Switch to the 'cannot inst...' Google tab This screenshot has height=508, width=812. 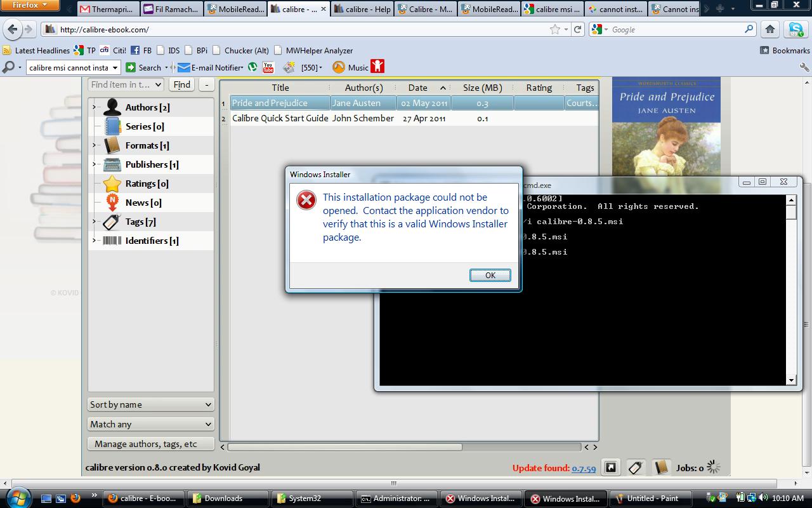coord(615,9)
